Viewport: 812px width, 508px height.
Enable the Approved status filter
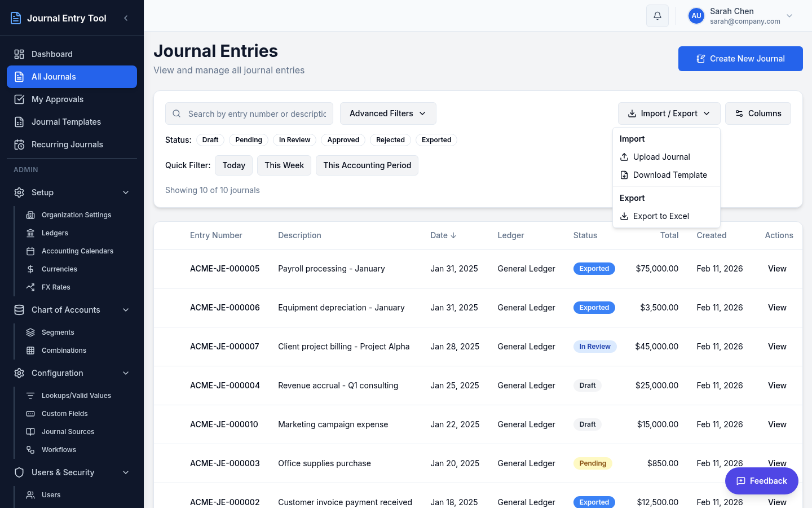[343, 139]
